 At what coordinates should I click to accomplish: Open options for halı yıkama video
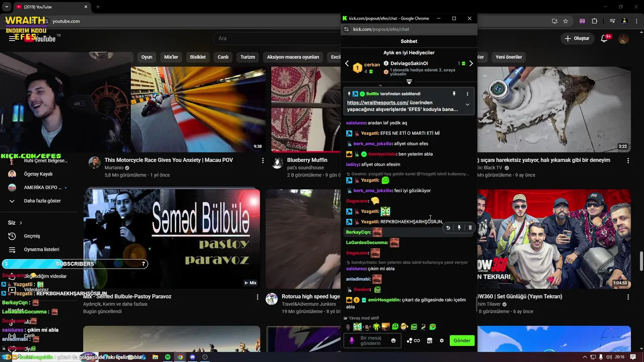(x=628, y=160)
